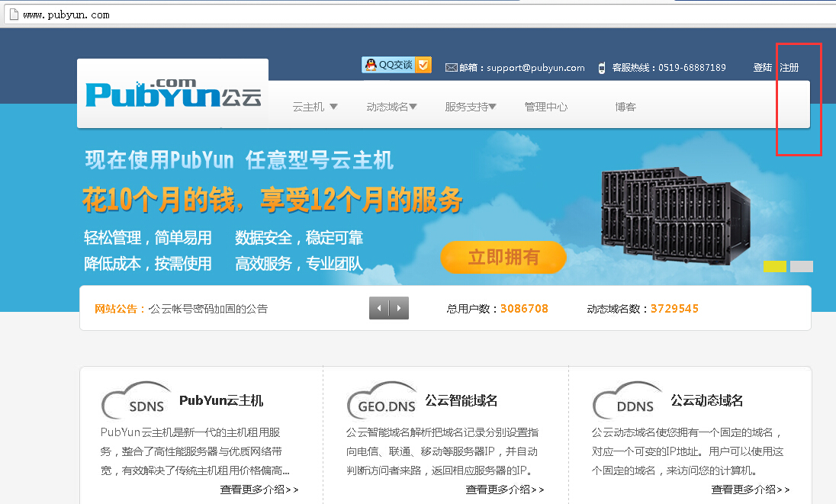Click the PubYun.com logo
This screenshot has height=504, width=836.
[174, 93]
